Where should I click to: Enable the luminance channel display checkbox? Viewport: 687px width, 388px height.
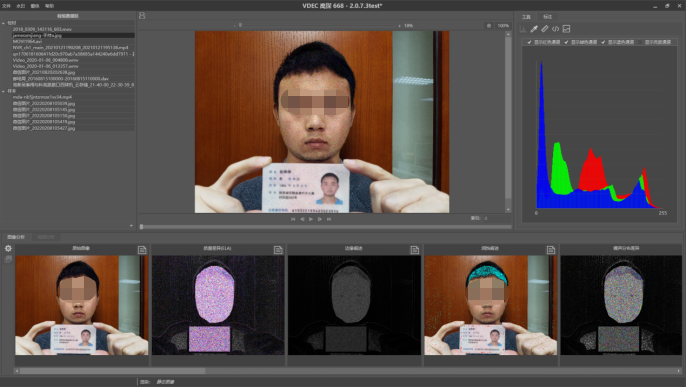640,42
